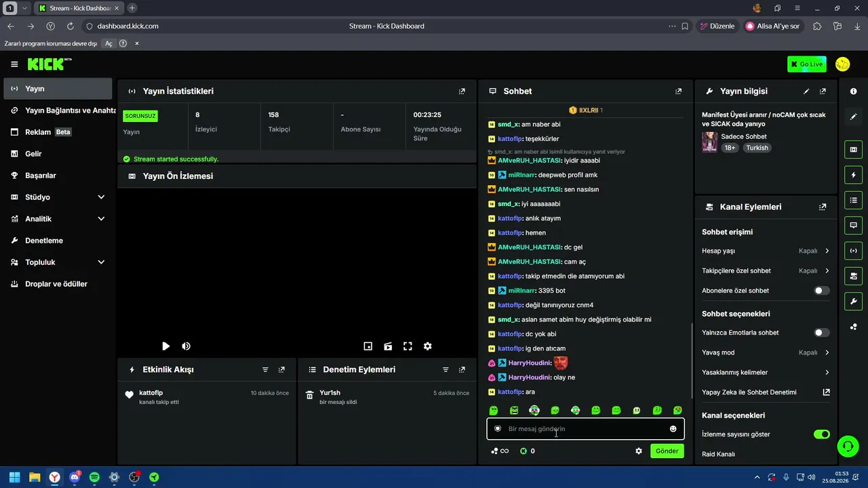
Task: Select Yayın in the sidebar
Action: (x=58, y=89)
